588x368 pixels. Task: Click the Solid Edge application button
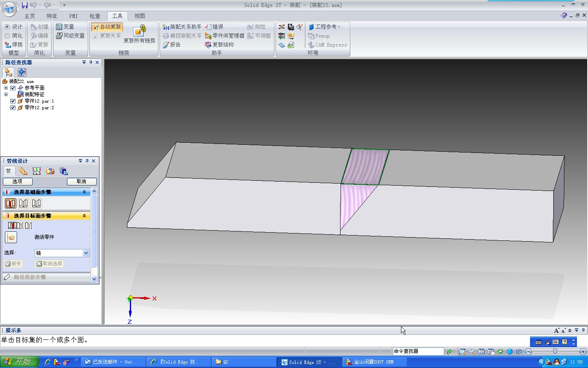pyautogui.click(x=9, y=9)
